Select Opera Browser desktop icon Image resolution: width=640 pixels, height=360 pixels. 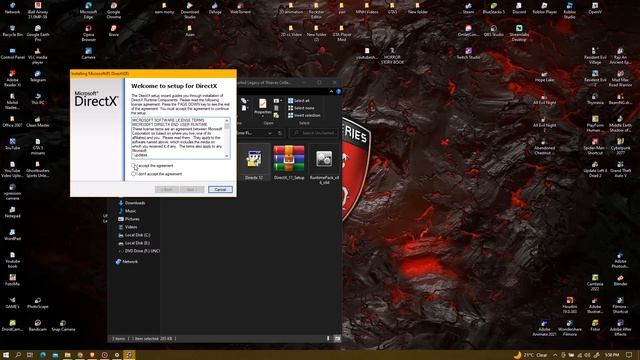pos(88,33)
